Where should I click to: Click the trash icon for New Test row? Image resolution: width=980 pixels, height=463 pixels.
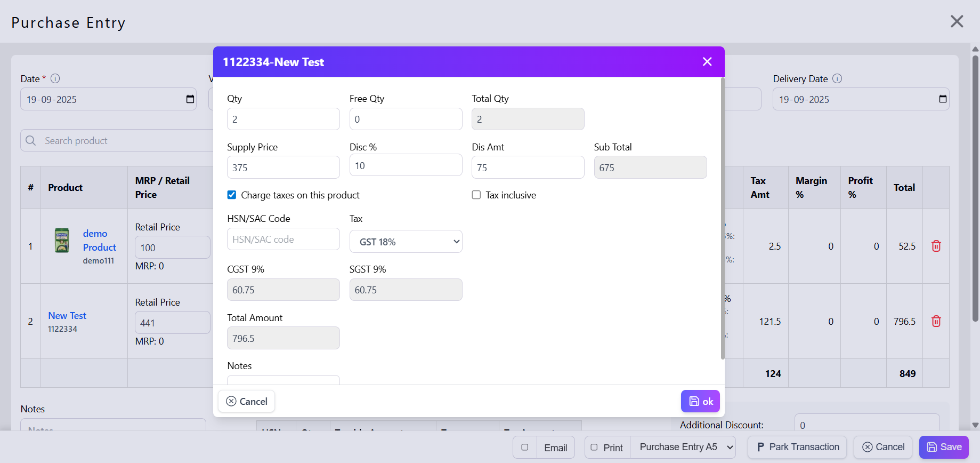[936, 321]
